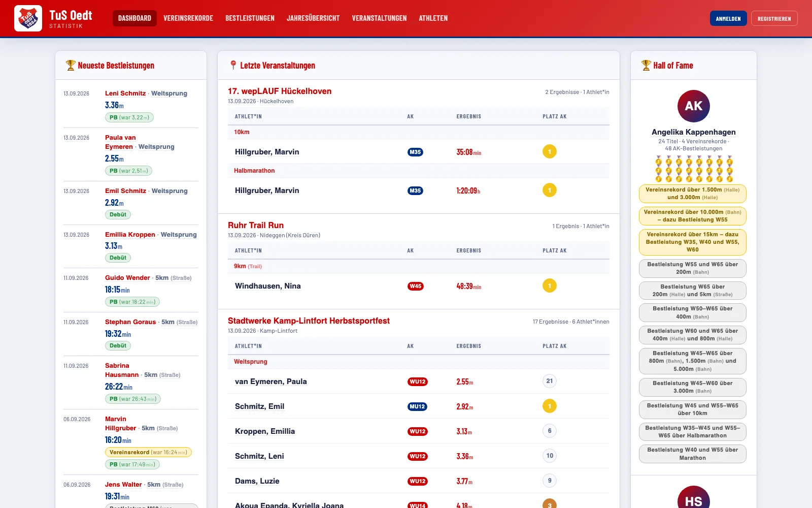The height and width of the screenshot is (508, 812).
Task: Open the Athleten section
Action: [x=433, y=18]
